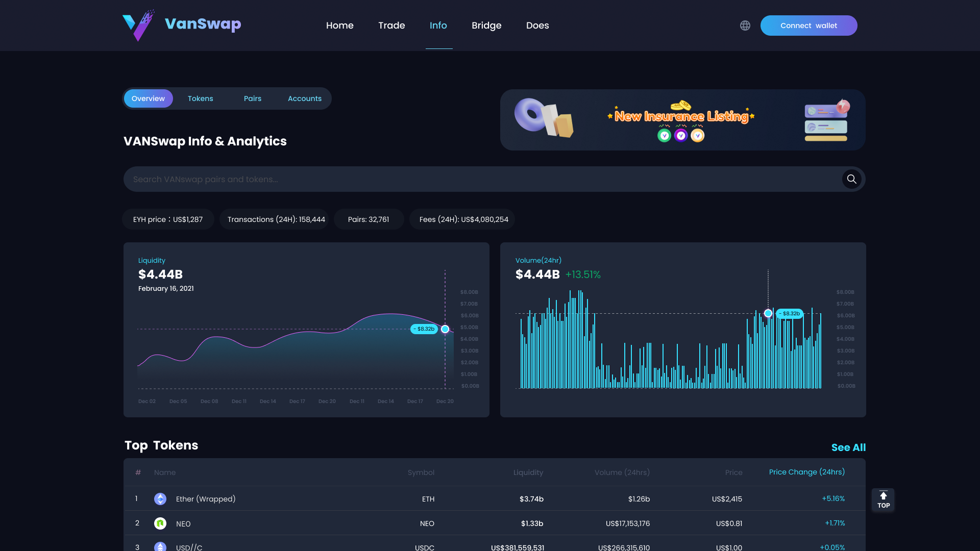This screenshot has width=980, height=551.
Task: Click the Ether (Wrapped) token icon
Action: [x=160, y=499]
